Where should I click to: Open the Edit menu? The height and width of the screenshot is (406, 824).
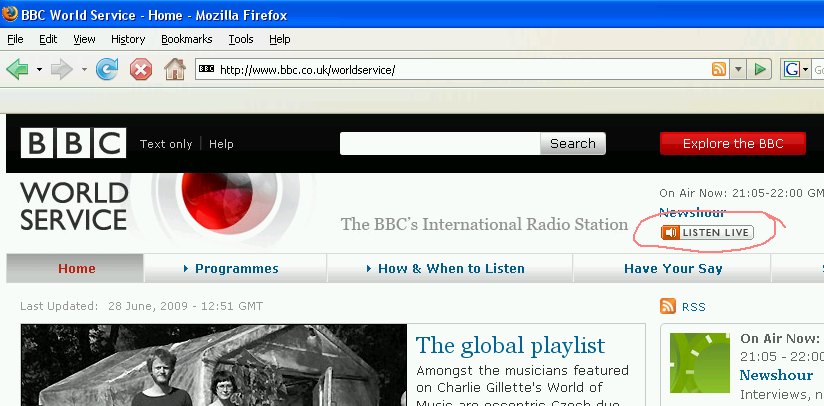coord(48,39)
